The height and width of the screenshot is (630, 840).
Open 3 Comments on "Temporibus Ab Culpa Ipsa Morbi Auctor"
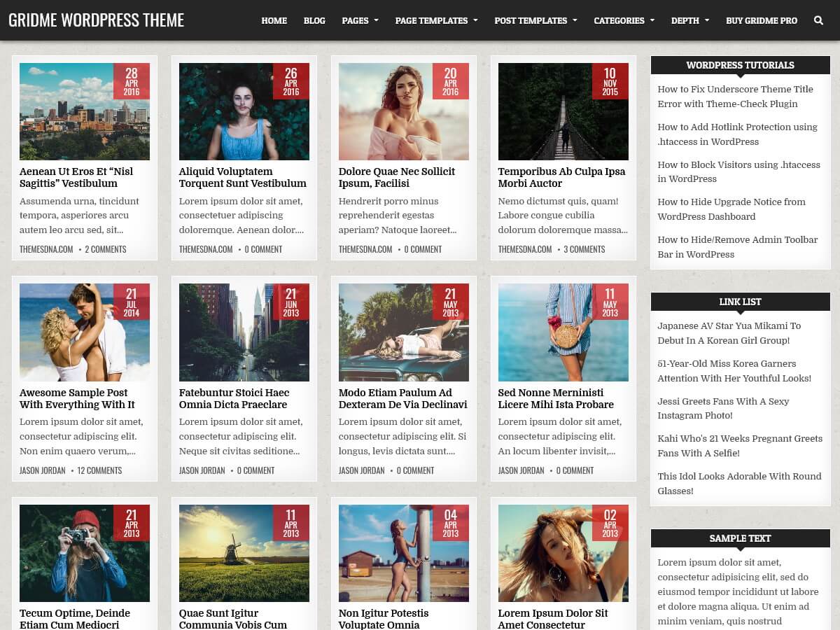click(x=584, y=248)
